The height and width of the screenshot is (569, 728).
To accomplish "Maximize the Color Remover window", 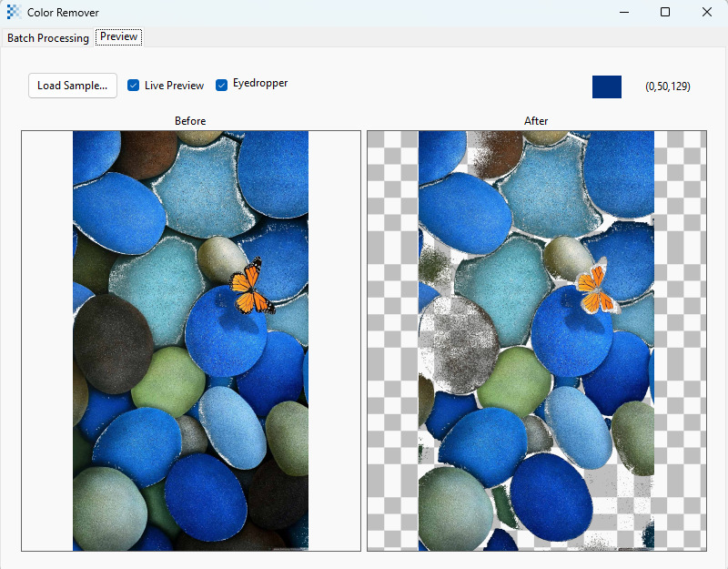I will (665, 12).
